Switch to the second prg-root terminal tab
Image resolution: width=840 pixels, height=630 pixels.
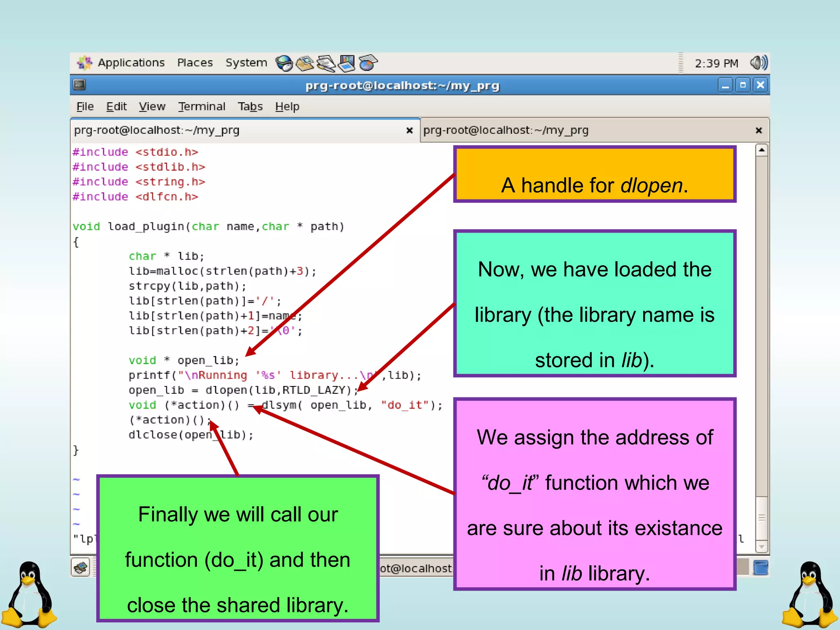click(595, 130)
